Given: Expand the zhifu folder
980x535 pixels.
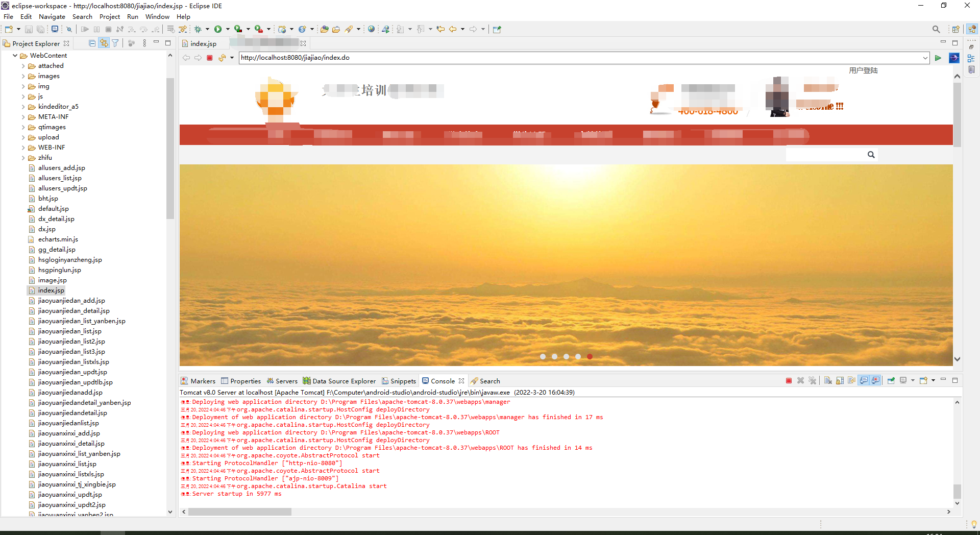Looking at the screenshot, I should click(x=23, y=158).
